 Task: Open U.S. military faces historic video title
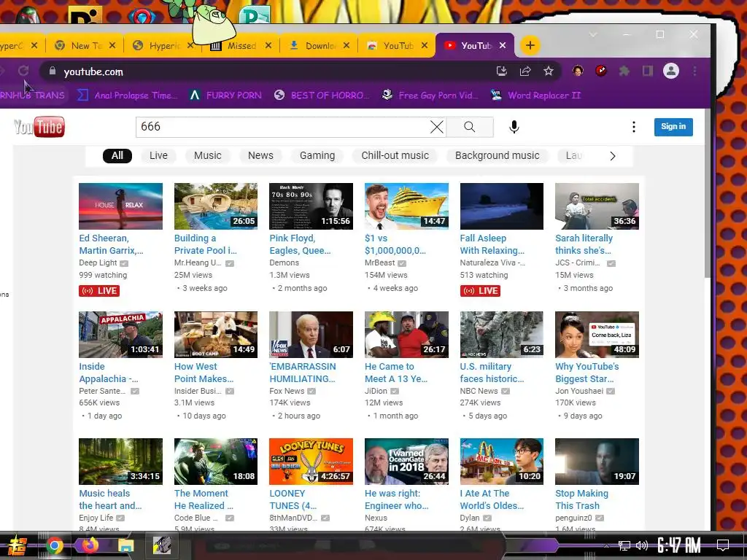tap(492, 373)
